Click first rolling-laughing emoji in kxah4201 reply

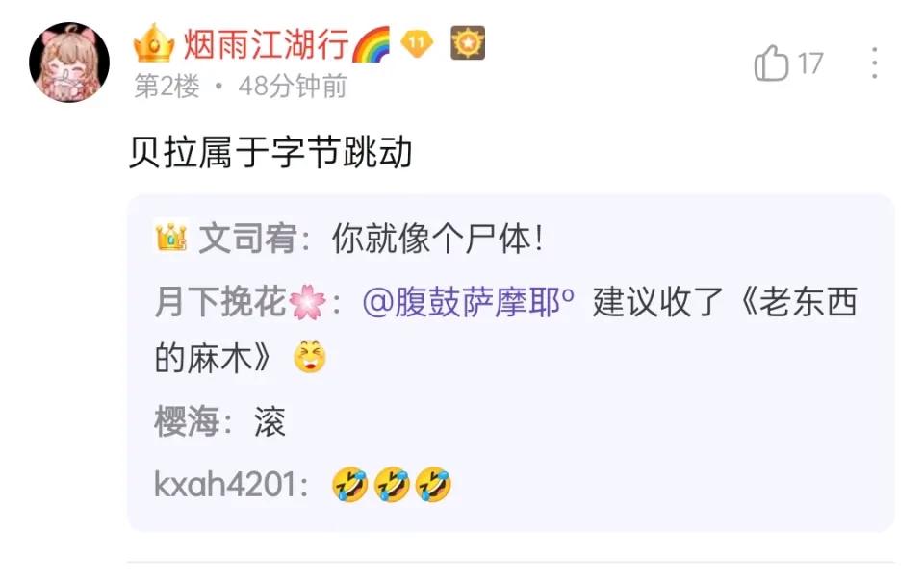(350, 485)
